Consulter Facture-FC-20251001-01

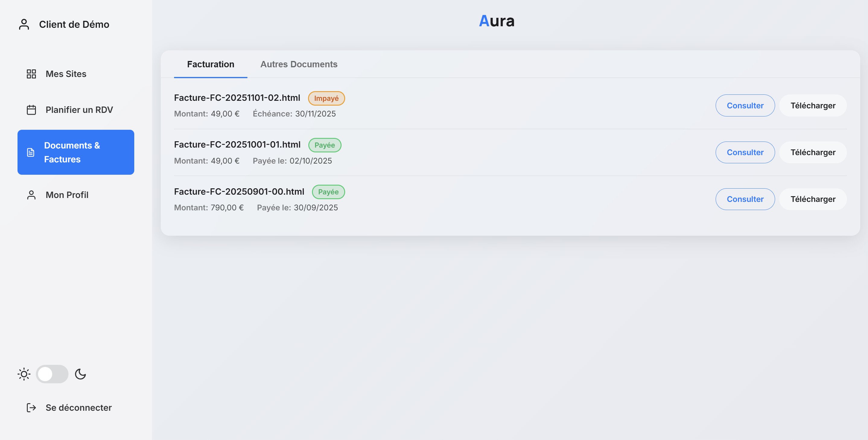point(745,152)
